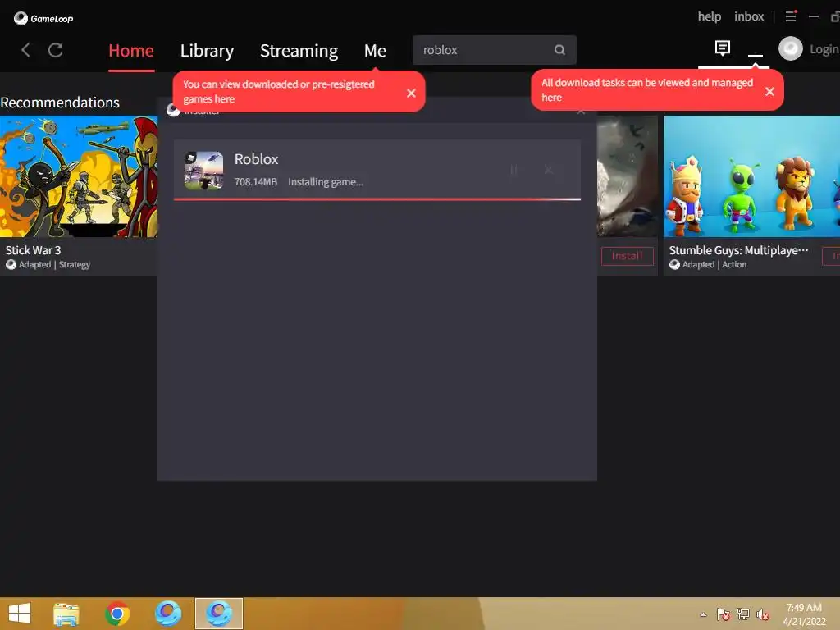
Task: Click the Roblox install progress bar
Action: tap(377, 199)
